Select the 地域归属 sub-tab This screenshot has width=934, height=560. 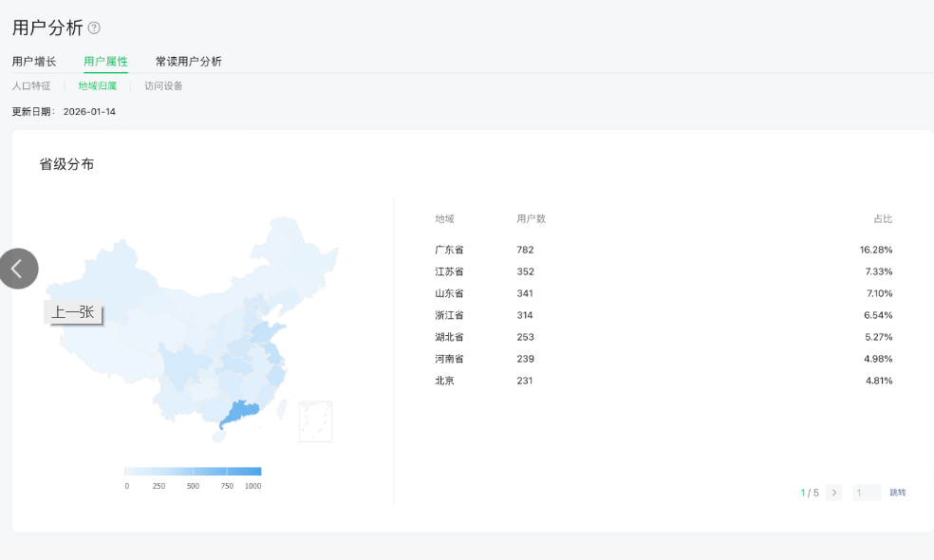[97, 85]
